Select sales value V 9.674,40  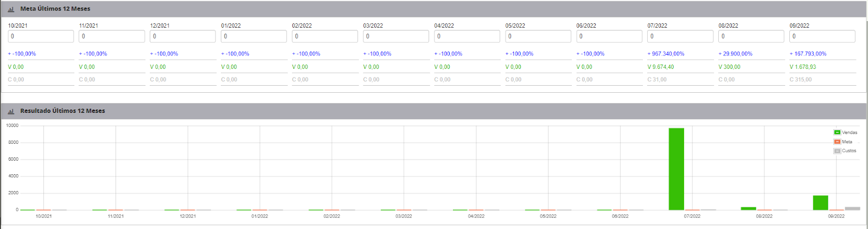[661, 67]
